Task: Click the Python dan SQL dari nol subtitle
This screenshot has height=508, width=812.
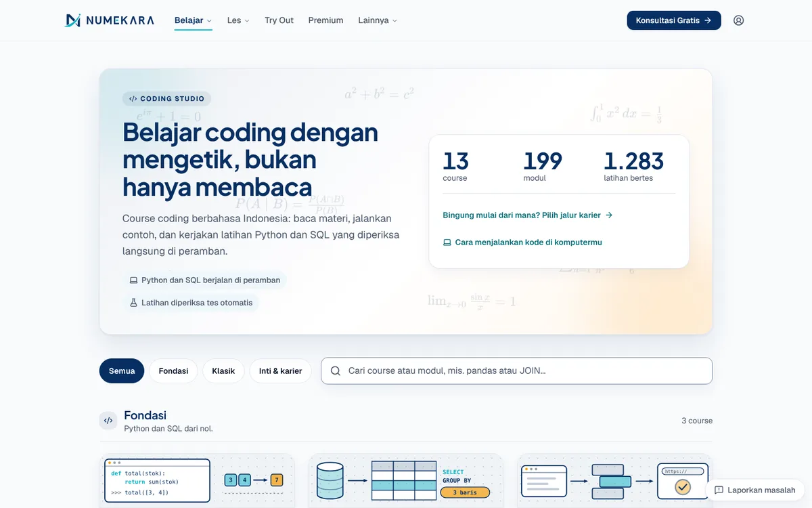Action: click(x=168, y=429)
